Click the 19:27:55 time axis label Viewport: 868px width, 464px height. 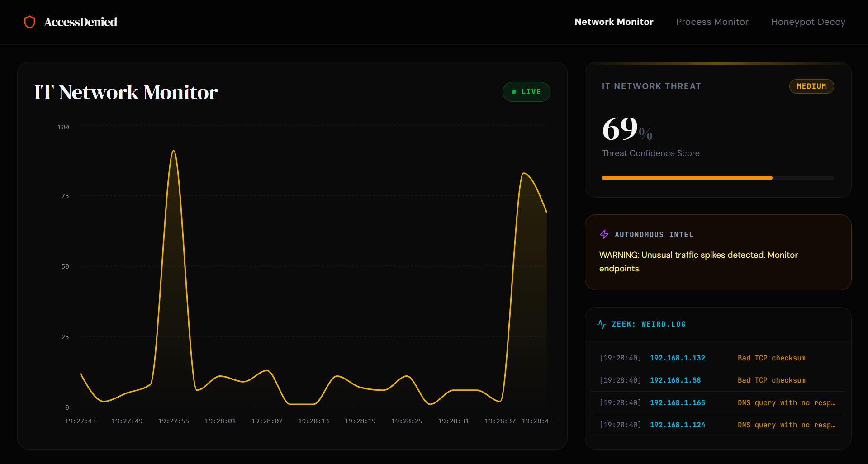click(174, 421)
